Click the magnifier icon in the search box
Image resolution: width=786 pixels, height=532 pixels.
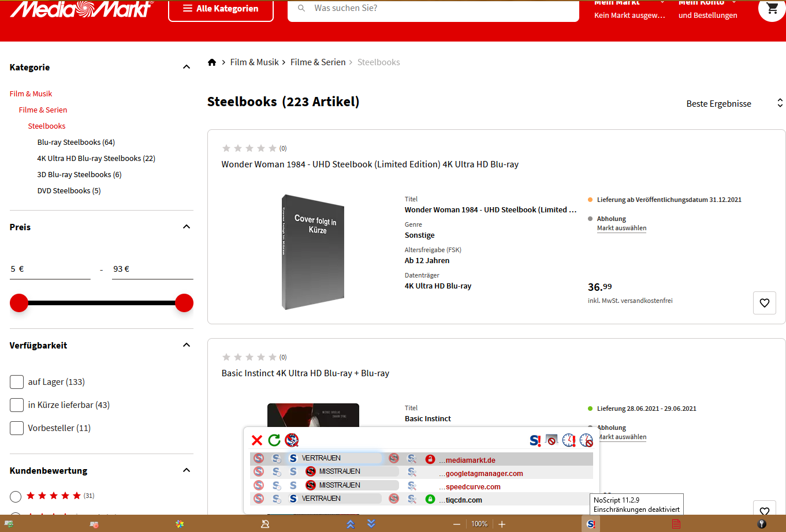(301, 9)
